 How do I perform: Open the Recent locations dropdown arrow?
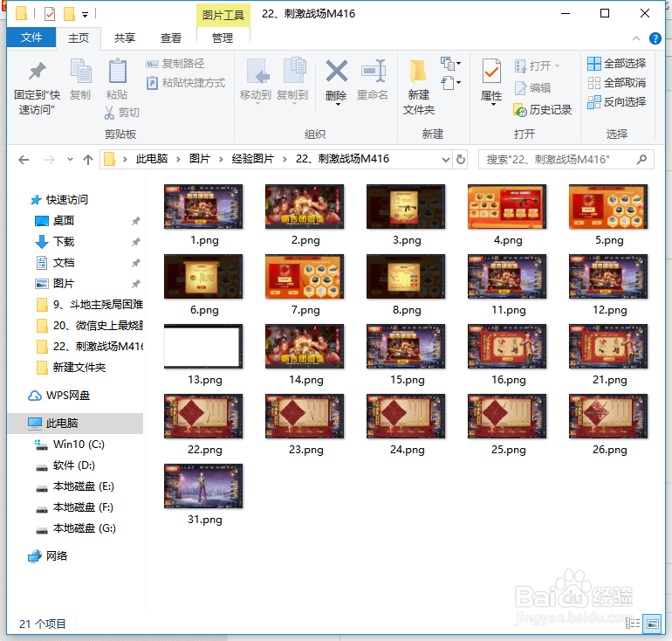(70, 160)
